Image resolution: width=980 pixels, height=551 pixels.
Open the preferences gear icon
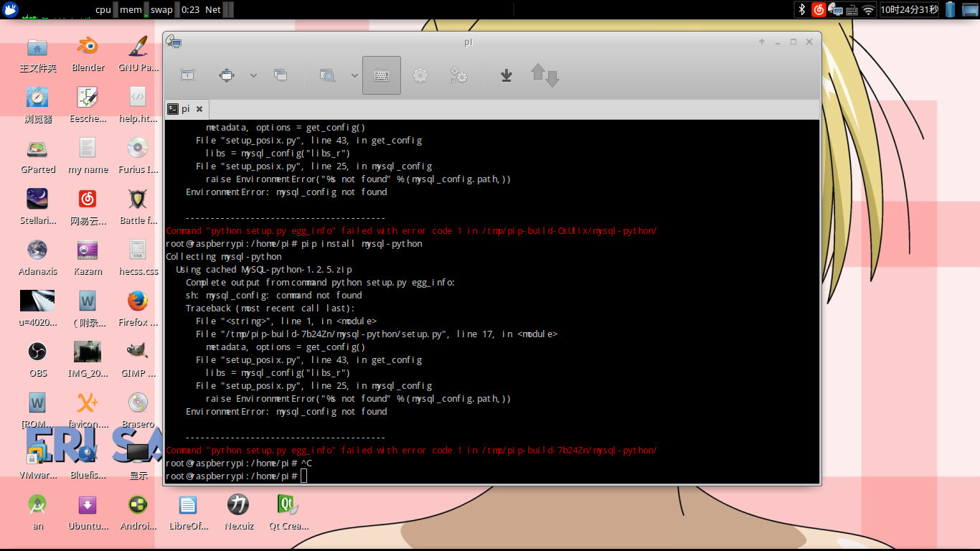pos(420,75)
